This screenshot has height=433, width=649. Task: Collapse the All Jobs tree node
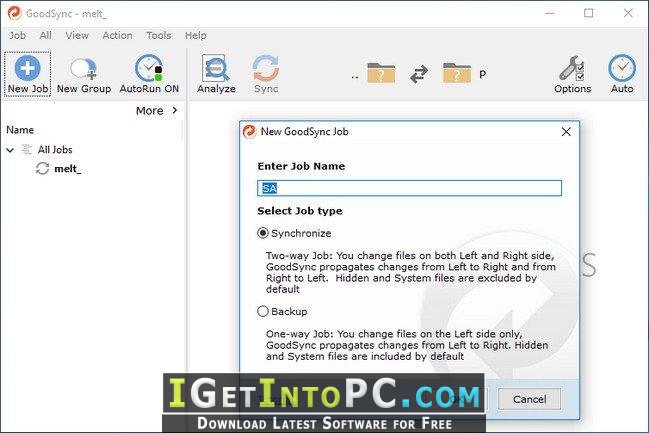pos(10,150)
